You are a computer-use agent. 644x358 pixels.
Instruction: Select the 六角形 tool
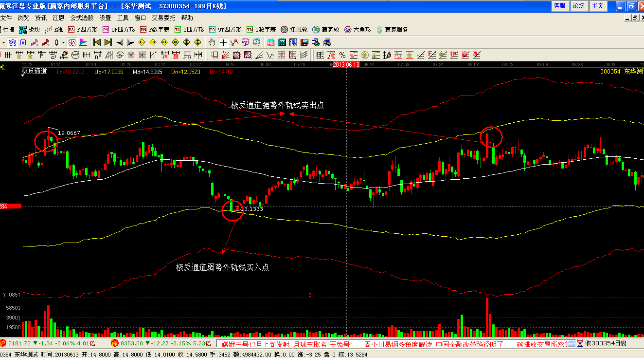[x=358, y=30]
